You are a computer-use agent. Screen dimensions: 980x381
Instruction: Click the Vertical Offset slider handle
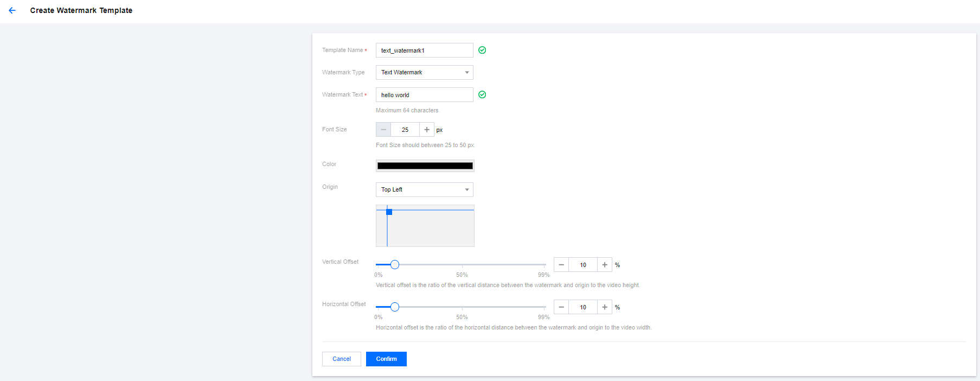click(395, 265)
